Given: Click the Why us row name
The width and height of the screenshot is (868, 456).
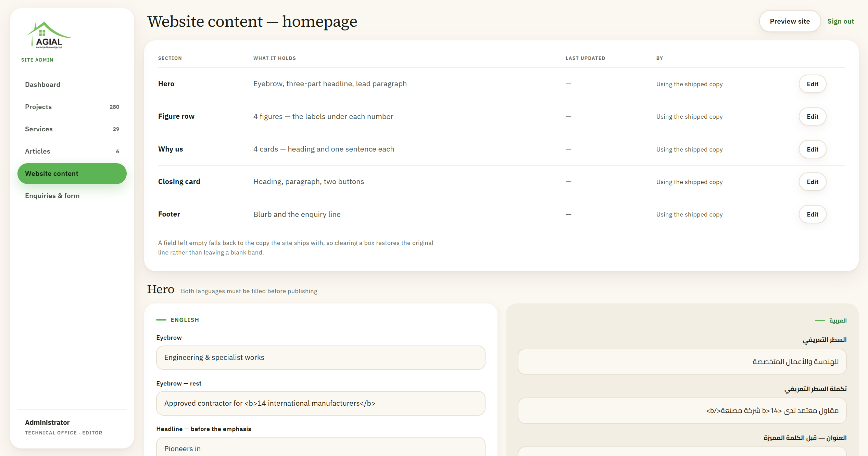Looking at the screenshot, I should [171, 149].
